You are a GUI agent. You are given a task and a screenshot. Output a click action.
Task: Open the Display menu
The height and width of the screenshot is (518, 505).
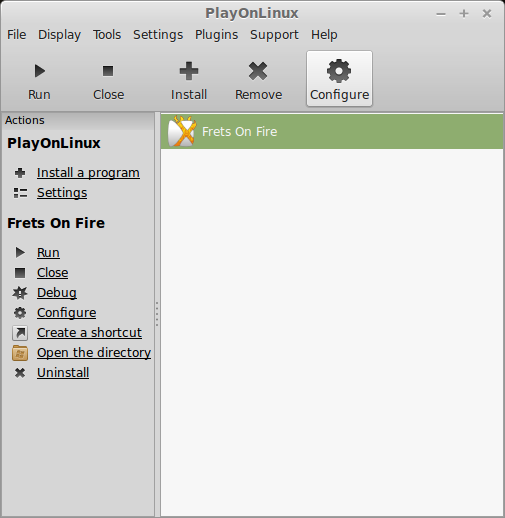[x=59, y=35]
